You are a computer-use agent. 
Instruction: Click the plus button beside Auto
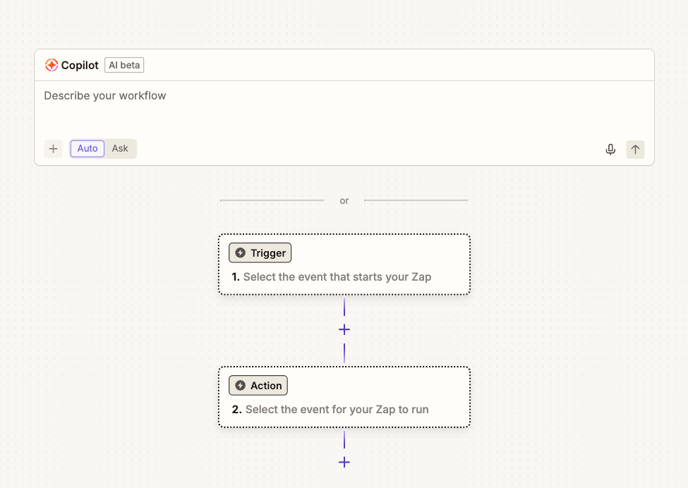[53, 149]
